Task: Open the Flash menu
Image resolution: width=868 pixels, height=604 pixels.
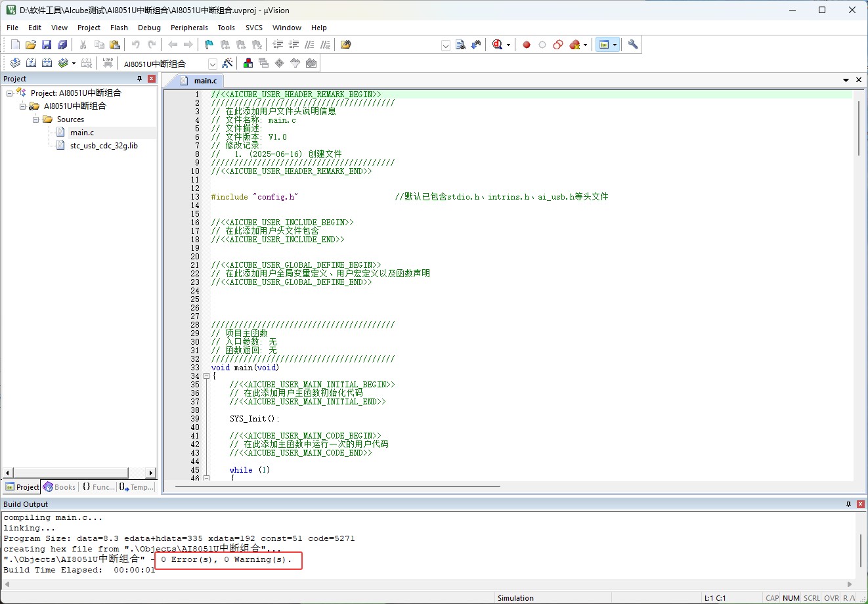Action: point(119,28)
